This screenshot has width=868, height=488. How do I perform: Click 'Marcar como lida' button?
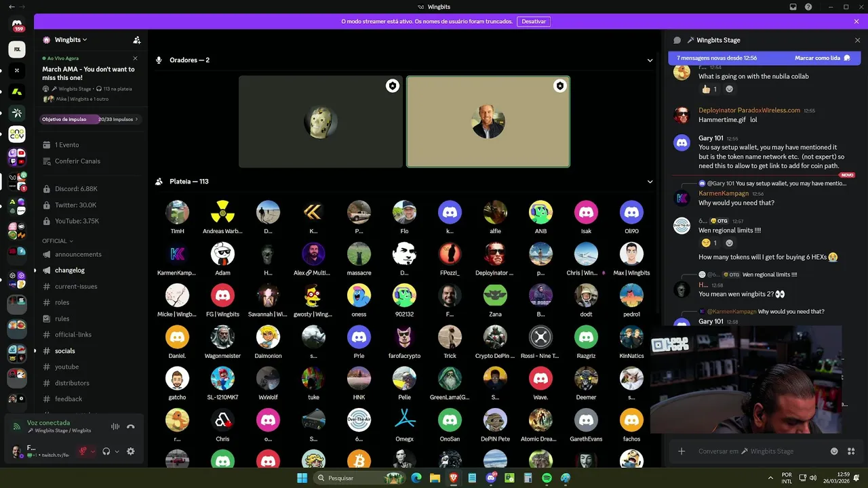pyautogui.click(x=823, y=58)
